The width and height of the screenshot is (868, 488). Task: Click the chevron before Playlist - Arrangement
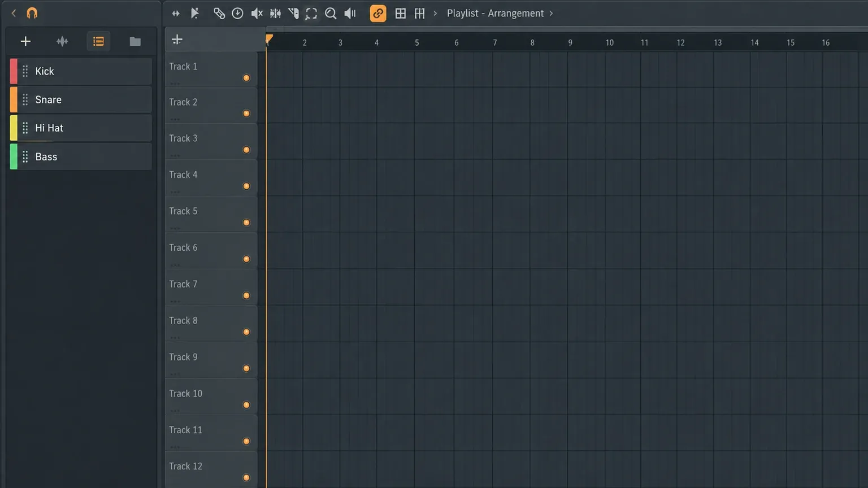[x=435, y=13]
